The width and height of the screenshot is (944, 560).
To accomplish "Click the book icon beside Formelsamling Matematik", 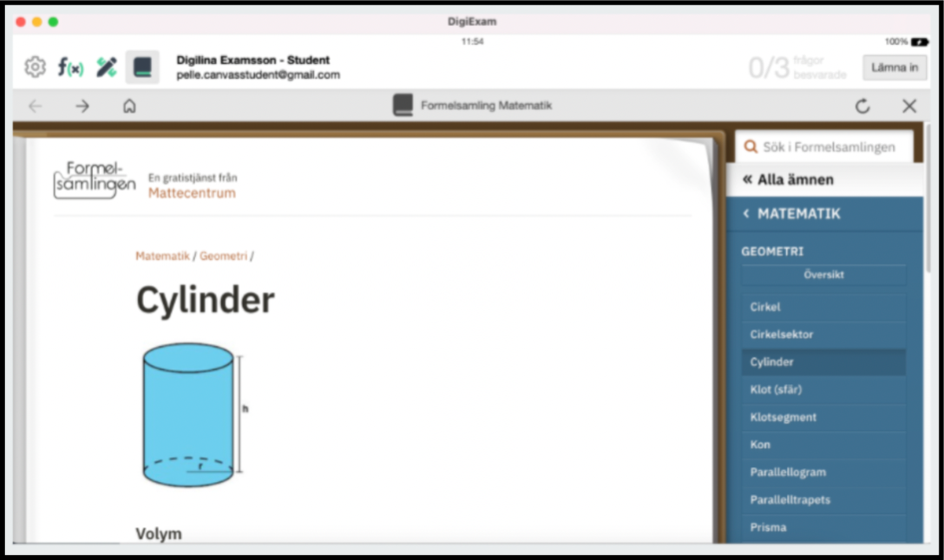I will pos(403,105).
